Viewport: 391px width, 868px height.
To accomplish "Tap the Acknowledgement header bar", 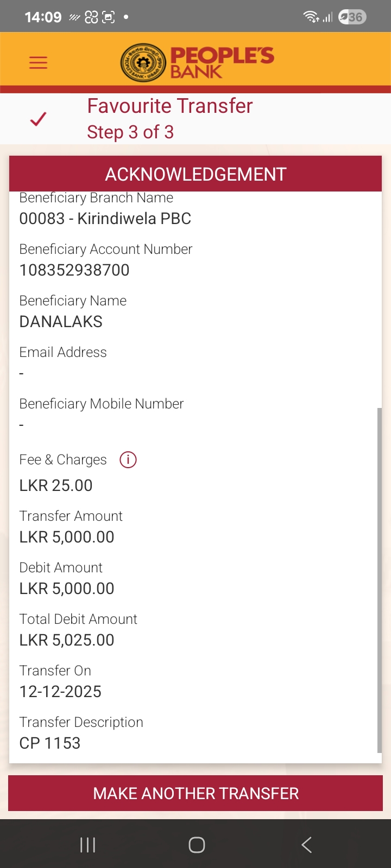I will pyautogui.click(x=195, y=174).
